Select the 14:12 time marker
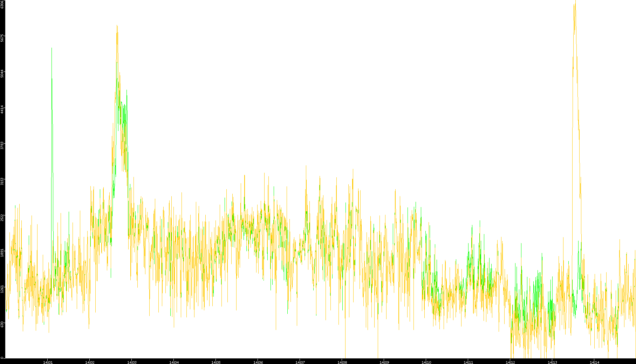Image resolution: width=636 pixels, height=364 pixels. coord(510,362)
